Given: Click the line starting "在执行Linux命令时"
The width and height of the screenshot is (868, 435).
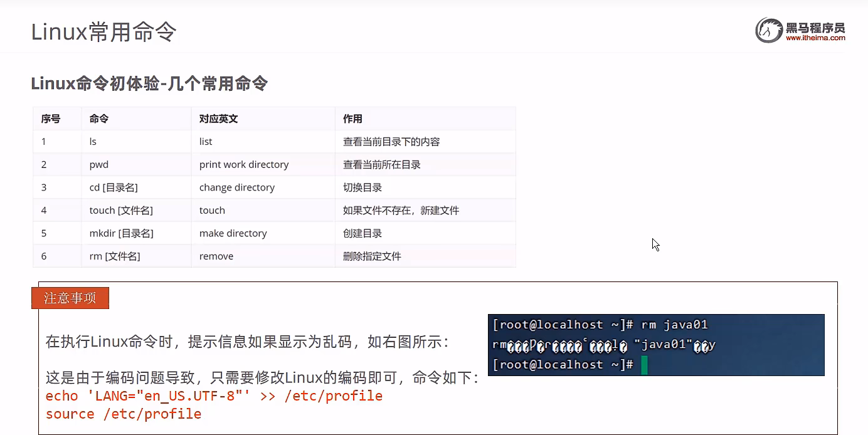Looking at the screenshot, I should coord(247,342).
